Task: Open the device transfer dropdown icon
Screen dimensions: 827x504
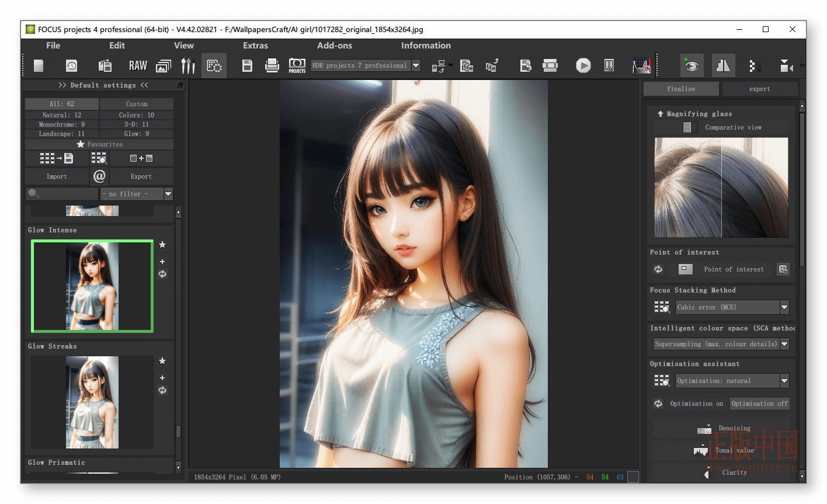Action: tap(442, 65)
